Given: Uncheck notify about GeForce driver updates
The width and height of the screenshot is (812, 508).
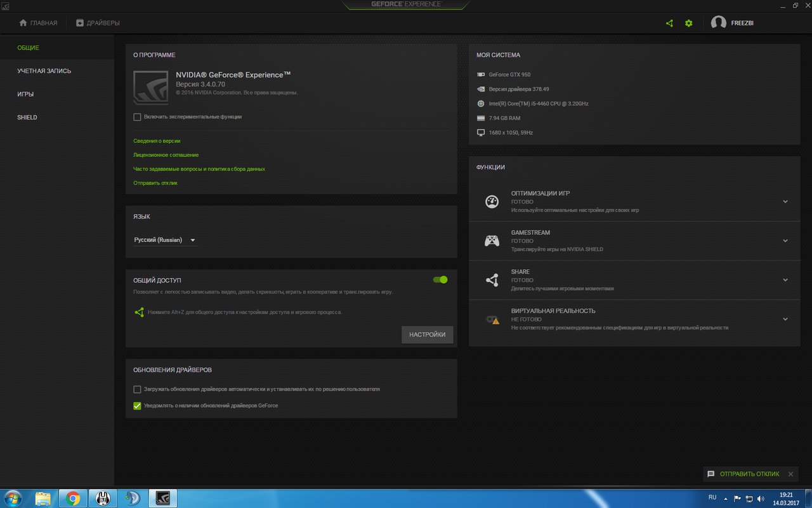Looking at the screenshot, I should point(137,406).
